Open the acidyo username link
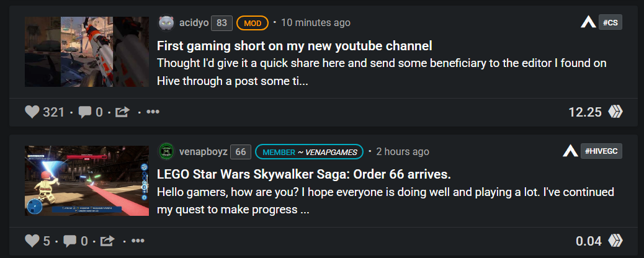644x258 pixels. [x=194, y=23]
